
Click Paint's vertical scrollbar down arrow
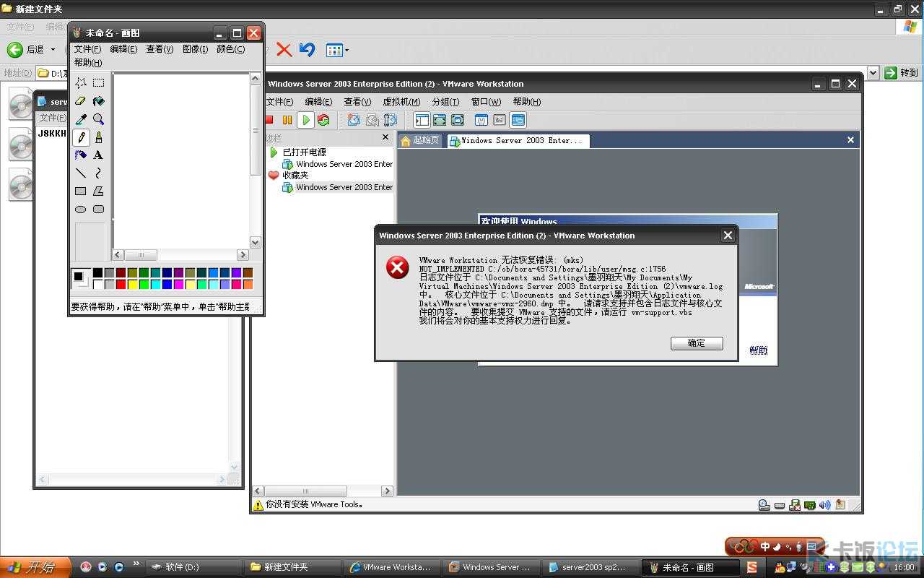pyautogui.click(x=255, y=243)
